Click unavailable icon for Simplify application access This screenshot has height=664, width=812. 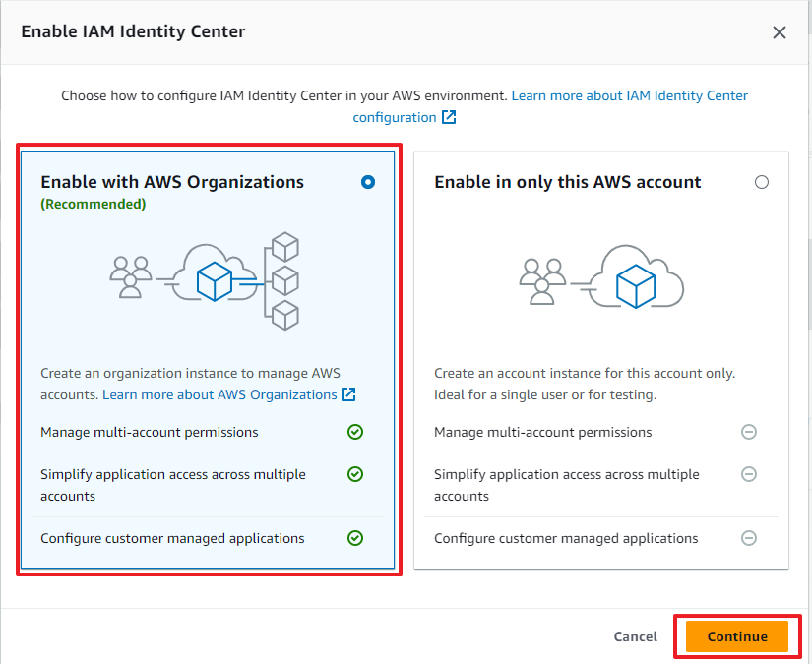[749, 474]
